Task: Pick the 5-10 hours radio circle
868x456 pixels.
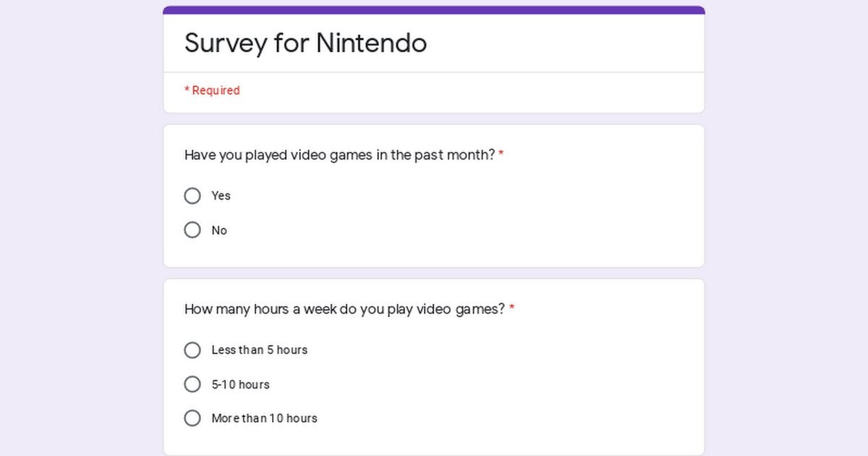Action: 192,384
